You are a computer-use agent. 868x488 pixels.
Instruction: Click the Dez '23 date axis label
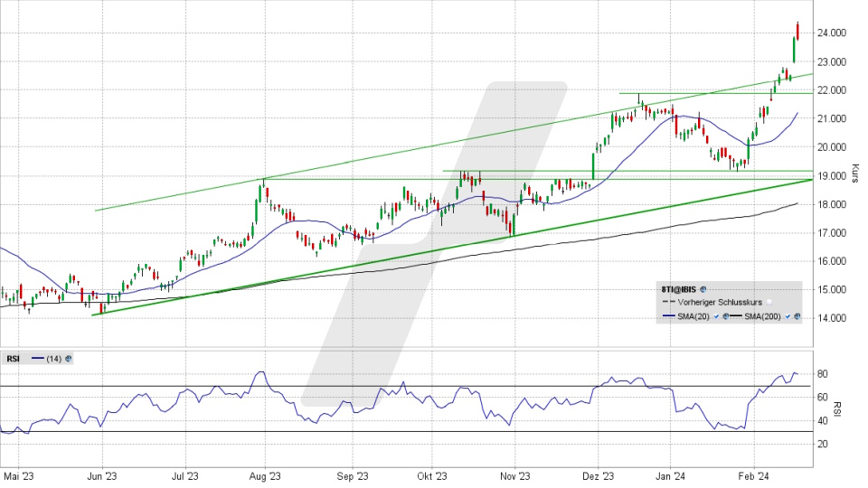point(599,476)
